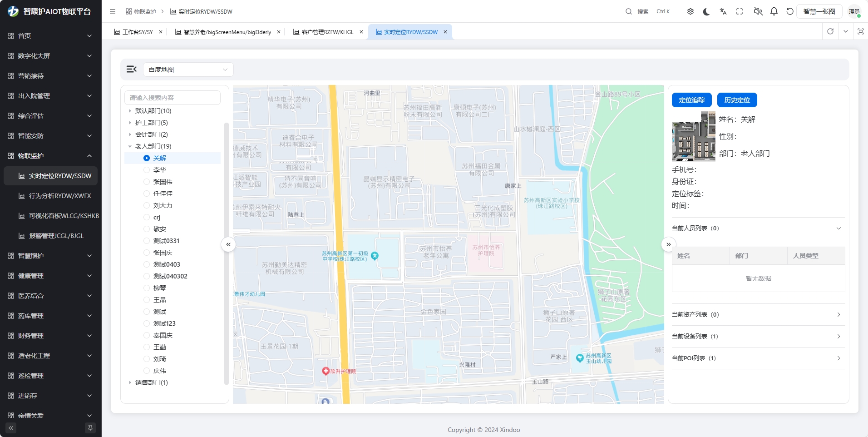The height and width of the screenshot is (437, 868).
Task: Open 行为分析RYDW/XWFX in sidebar menu
Action: (x=59, y=196)
